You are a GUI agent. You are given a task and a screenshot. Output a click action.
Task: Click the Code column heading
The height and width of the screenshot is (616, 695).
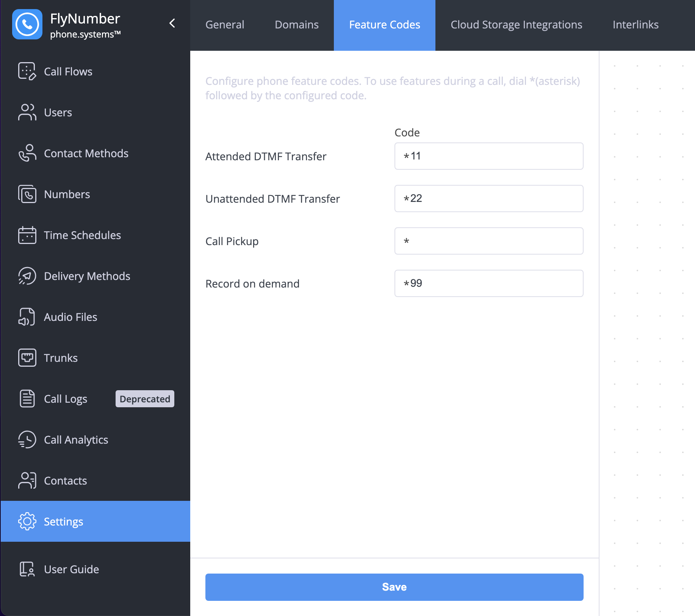point(407,133)
